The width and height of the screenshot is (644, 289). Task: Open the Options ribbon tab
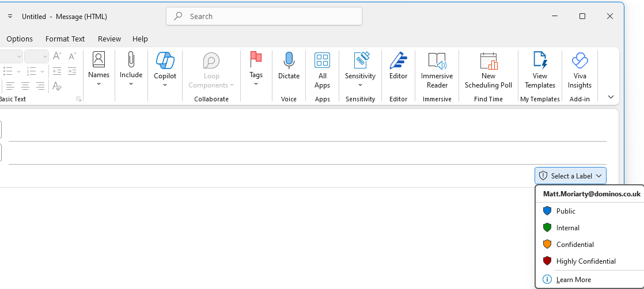click(20, 39)
